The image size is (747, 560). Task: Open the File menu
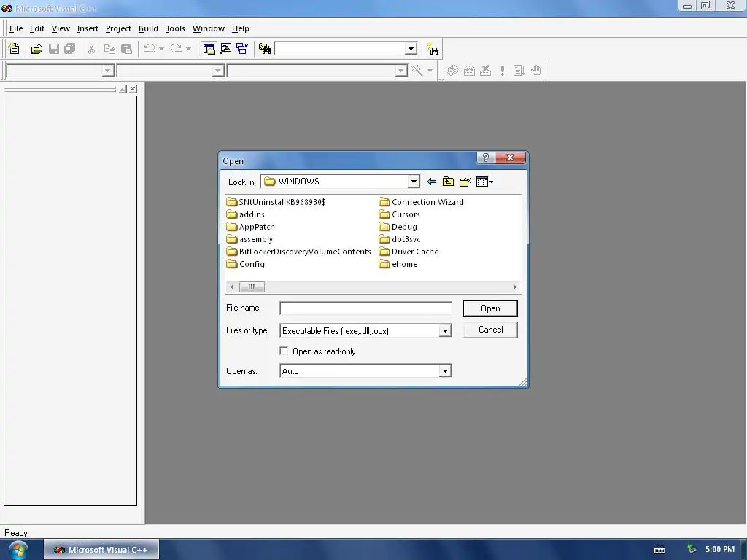pyautogui.click(x=16, y=28)
